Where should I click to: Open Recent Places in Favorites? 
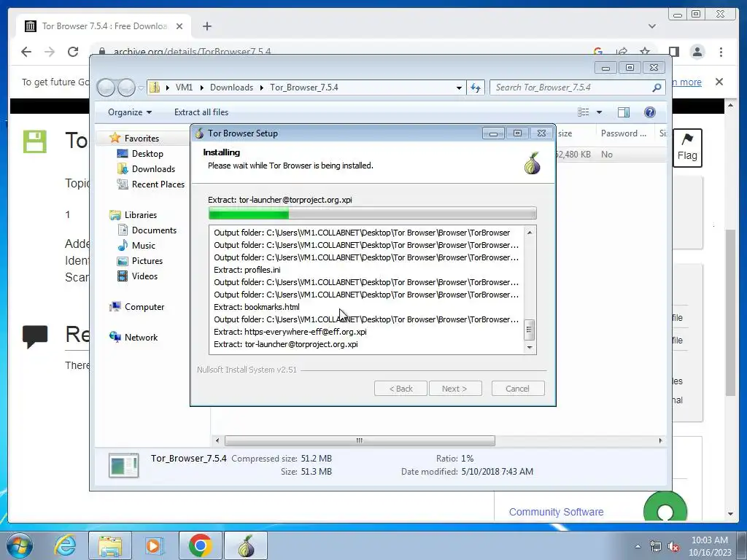click(x=158, y=184)
